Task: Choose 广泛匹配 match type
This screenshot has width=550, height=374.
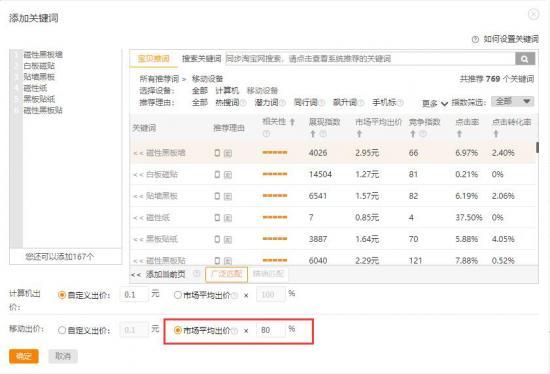Action: click(226, 274)
